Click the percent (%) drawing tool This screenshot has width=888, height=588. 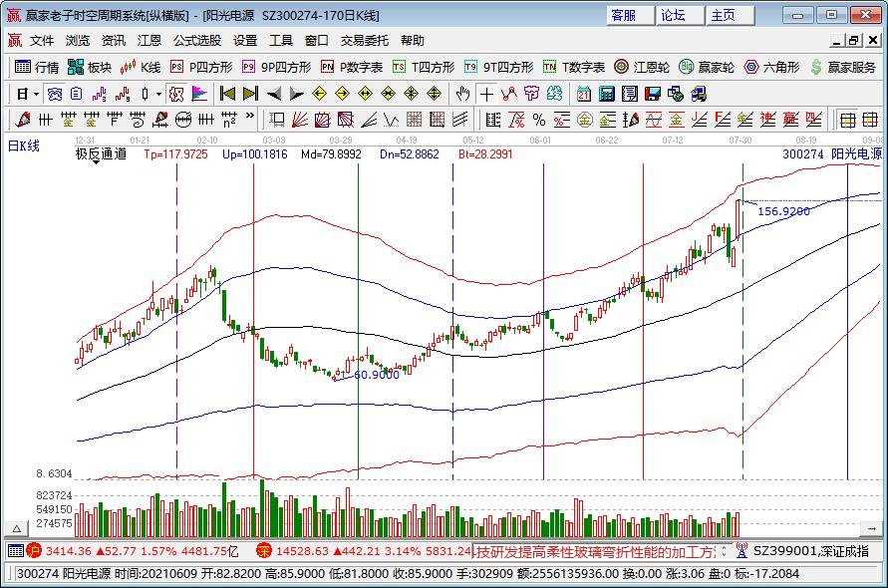coord(539,120)
